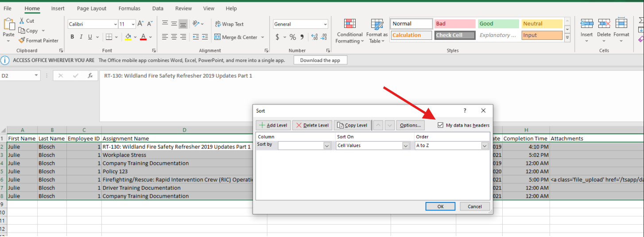Switch to the Data tab
The image size is (644, 237).
(158, 8)
